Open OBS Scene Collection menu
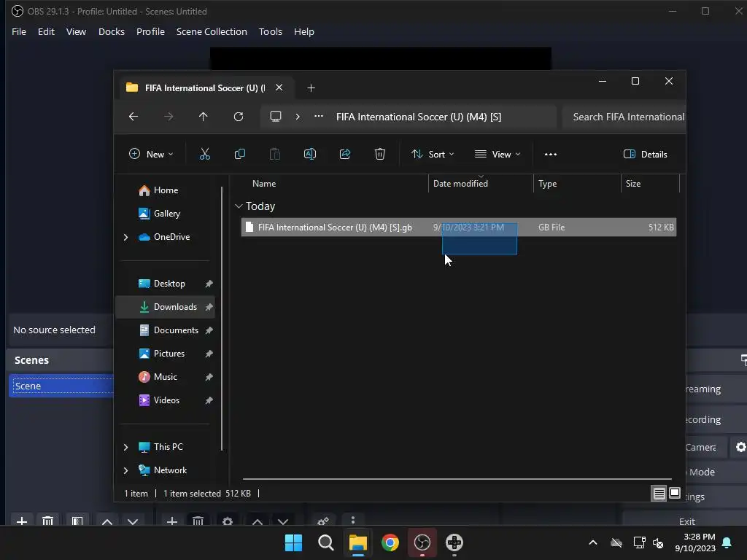 [212, 31]
